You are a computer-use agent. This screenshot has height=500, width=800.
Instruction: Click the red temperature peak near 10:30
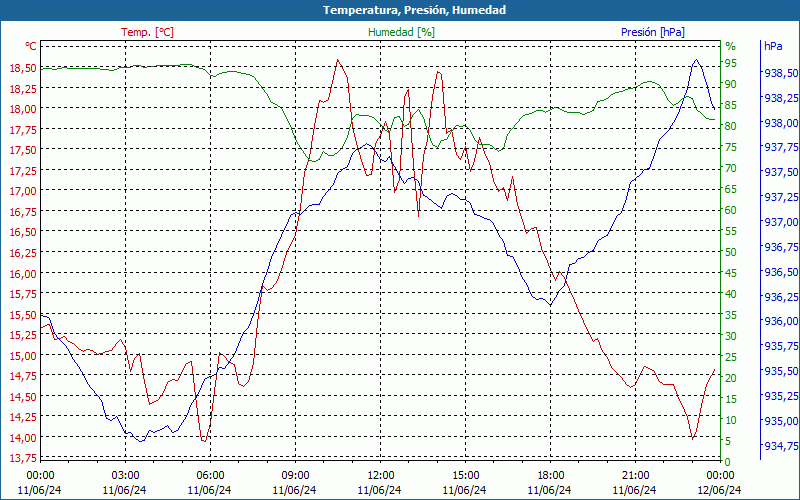(x=338, y=60)
